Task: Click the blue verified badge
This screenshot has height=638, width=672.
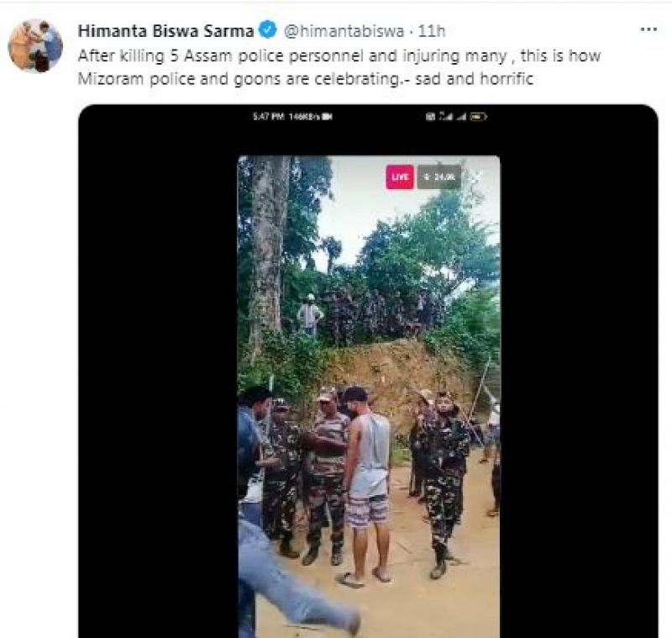Action: pos(267,32)
